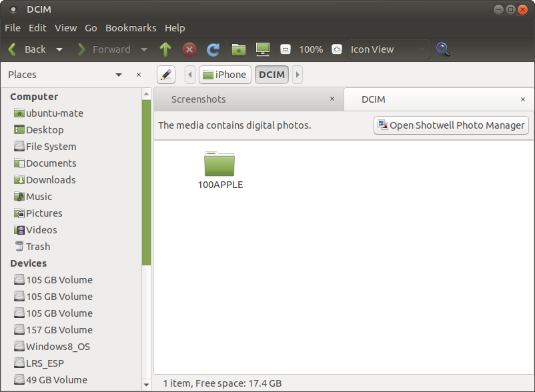Click the Forward navigation button

tap(104, 49)
